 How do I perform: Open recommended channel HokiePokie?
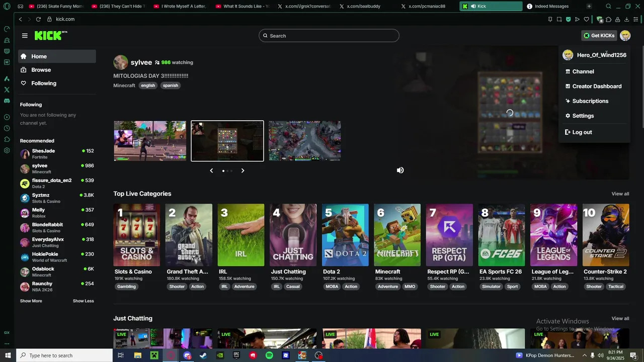click(57, 257)
